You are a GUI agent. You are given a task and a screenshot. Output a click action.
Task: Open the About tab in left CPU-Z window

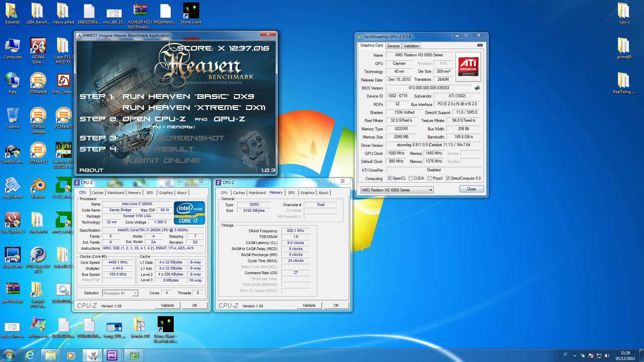click(182, 193)
